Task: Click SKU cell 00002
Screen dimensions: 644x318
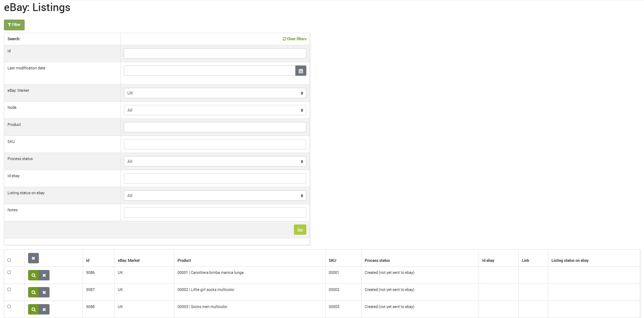Action: (x=334, y=290)
